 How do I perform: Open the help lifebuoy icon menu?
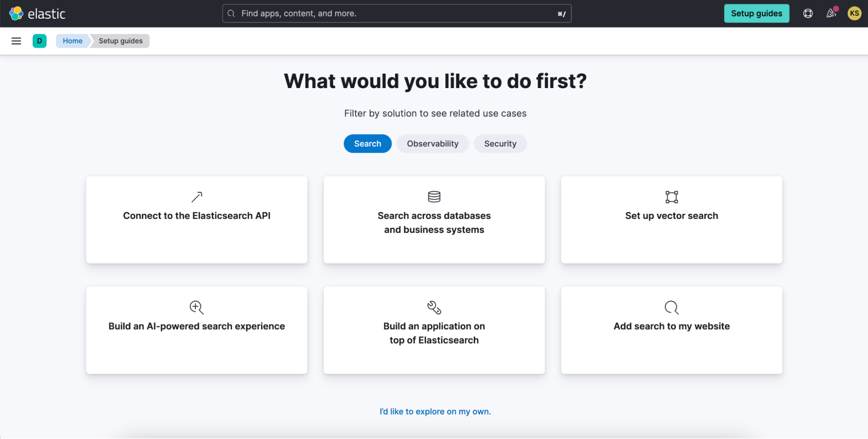[x=808, y=13]
